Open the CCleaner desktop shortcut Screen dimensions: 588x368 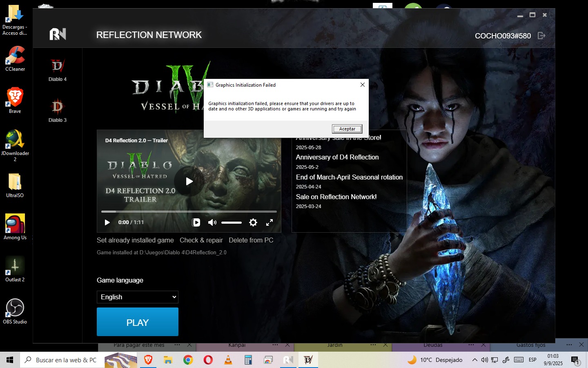point(15,58)
